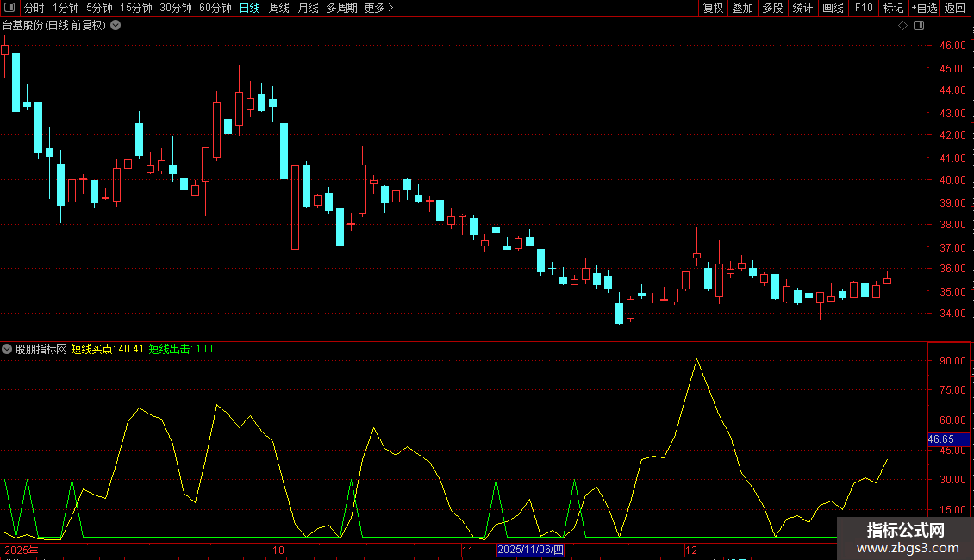This screenshot has width=974, height=560.
Task: Open the 多股 multi-stock view
Action: [x=772, y=8]
